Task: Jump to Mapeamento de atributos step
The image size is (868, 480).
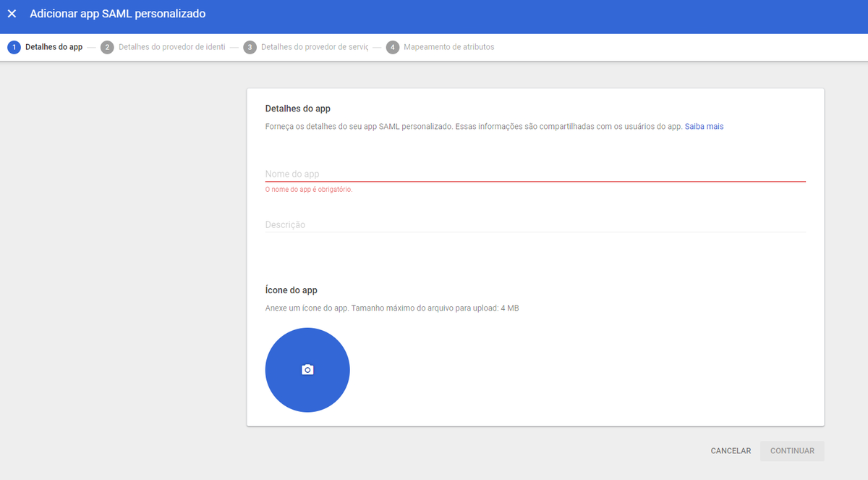Action: point(448,47)
